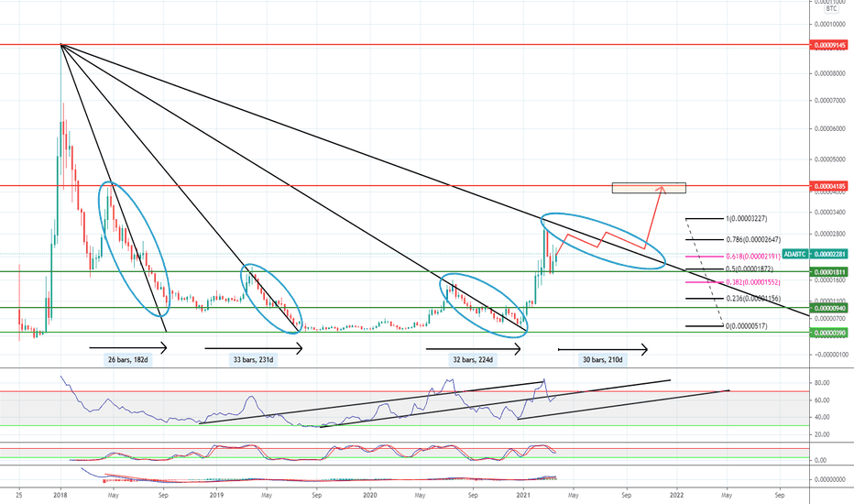
Task: Click the 40.00 RSI scale value
Action: click(822, 417)
